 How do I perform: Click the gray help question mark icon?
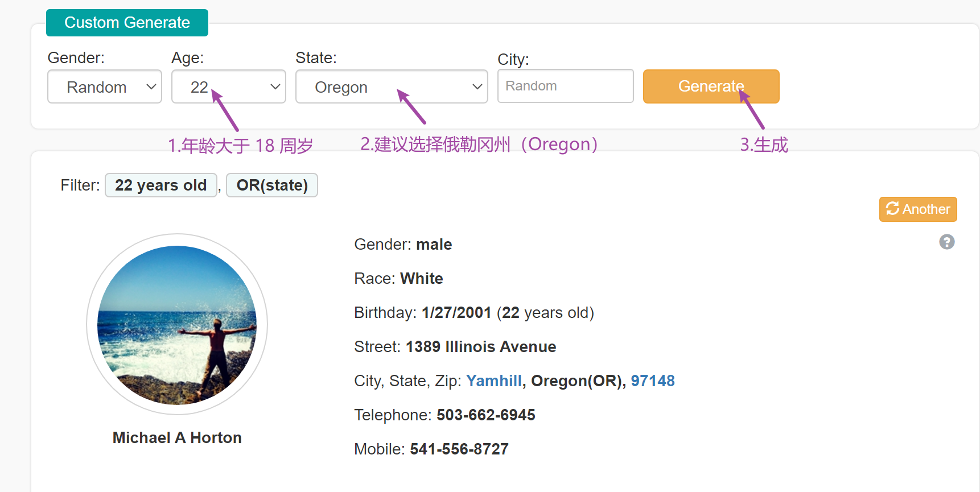click(x=946, y=242)
